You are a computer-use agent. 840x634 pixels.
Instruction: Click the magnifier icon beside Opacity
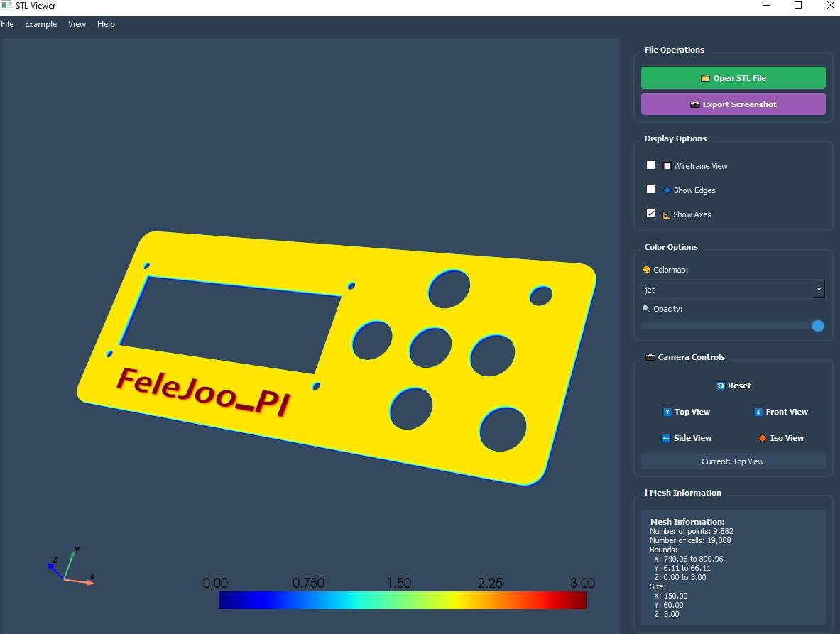pos(646,309)
